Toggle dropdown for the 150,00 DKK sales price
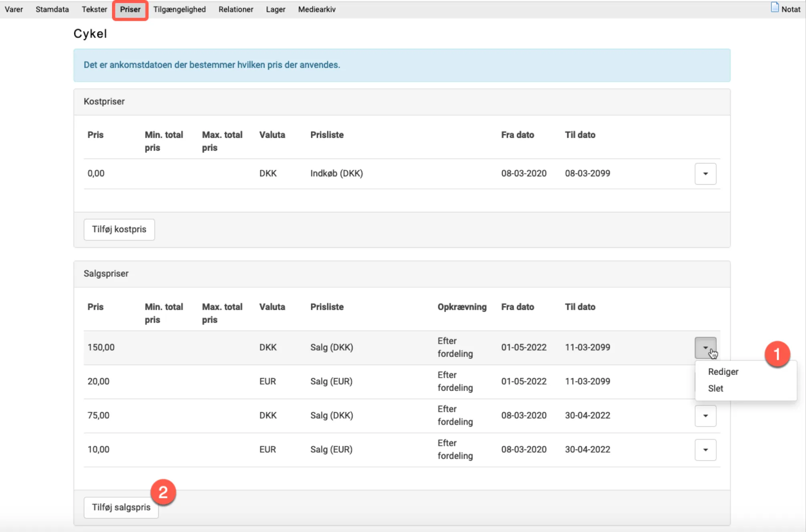 click(x=705, y=347)
